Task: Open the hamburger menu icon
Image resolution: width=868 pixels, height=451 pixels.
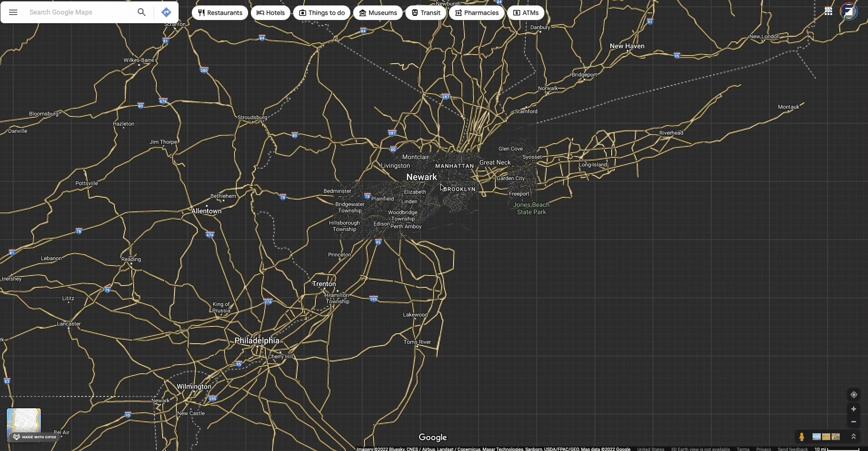Action: tap(13, 12)
